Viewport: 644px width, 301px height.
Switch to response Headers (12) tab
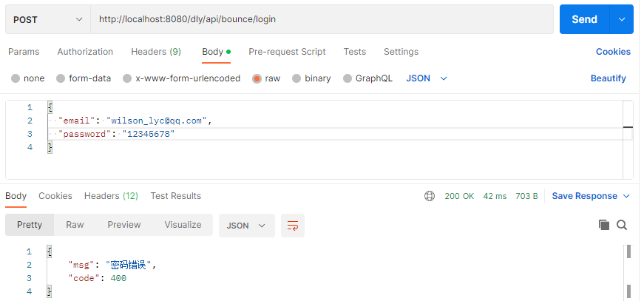pos(111,196)
